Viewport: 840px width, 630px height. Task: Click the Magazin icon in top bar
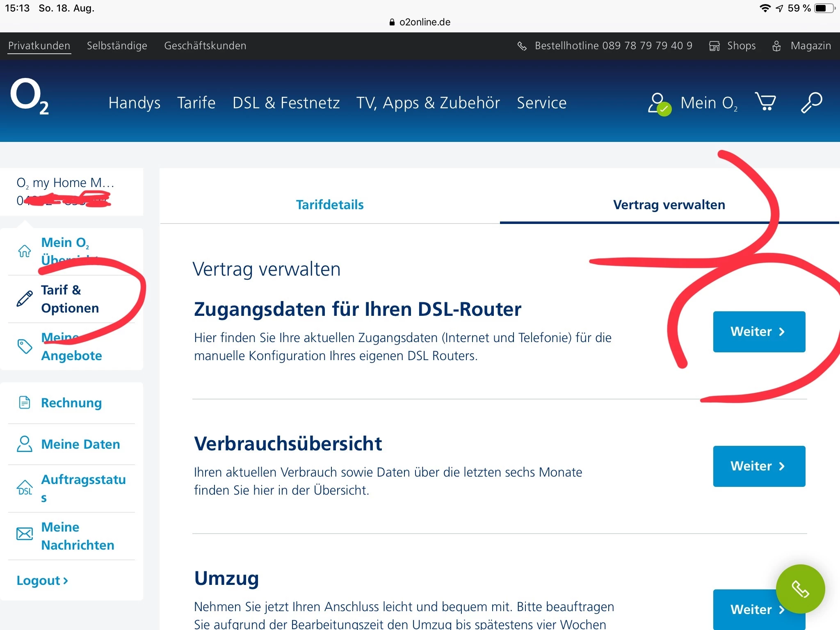776,46
